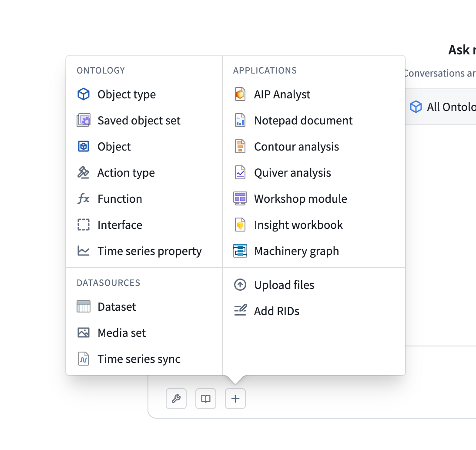476x450 pixels.
Task: Open the wrench tools button
Action: (176, 398)
